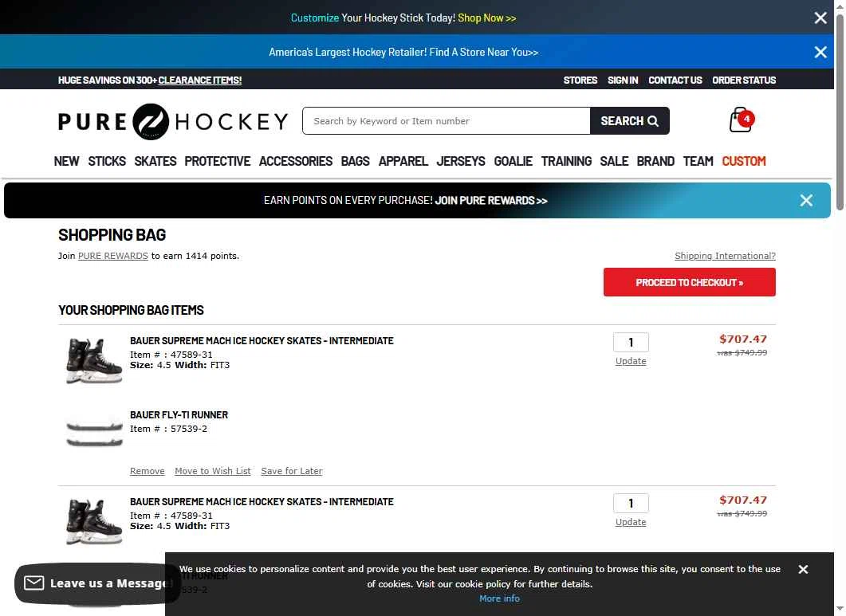The image size is (846, 616).
Task: Open the TRAINING menu
Action: point(566,161)
